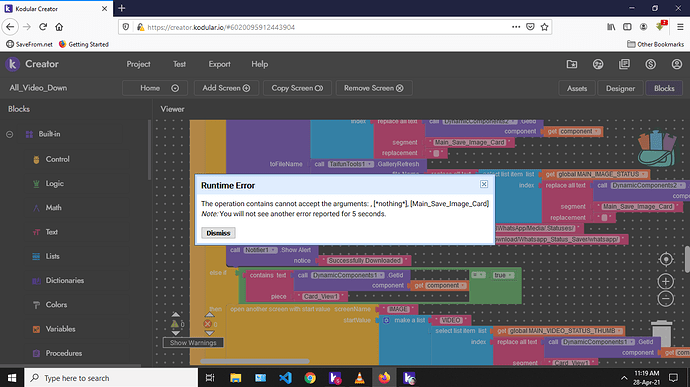
Task: Collapse the Built-in blocks tree
Action: pos(10,134)
